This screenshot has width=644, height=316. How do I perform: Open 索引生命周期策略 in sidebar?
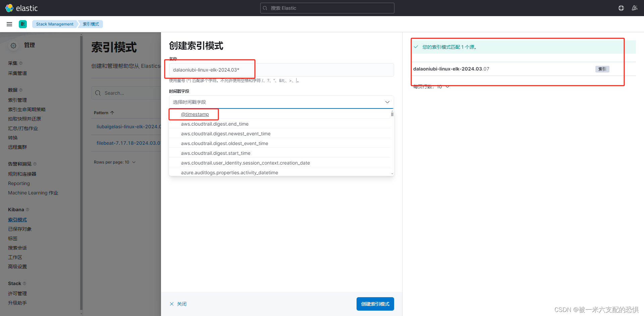(x=27, y=109)
